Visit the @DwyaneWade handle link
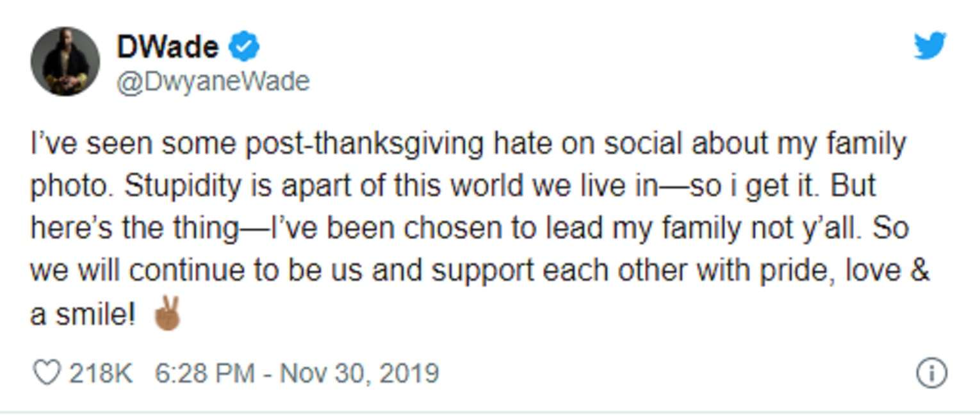The height and width of the screenshot is (419, 980). pyautogui.click(x=213, y=81)
